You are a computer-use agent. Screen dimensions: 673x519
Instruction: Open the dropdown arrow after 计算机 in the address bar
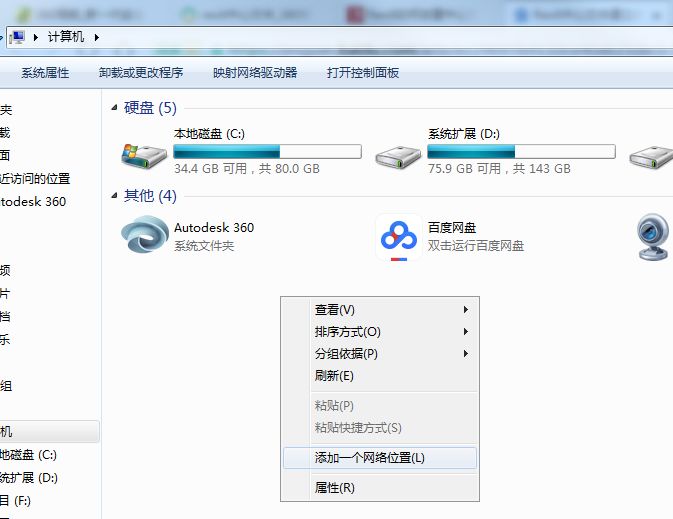97,37
